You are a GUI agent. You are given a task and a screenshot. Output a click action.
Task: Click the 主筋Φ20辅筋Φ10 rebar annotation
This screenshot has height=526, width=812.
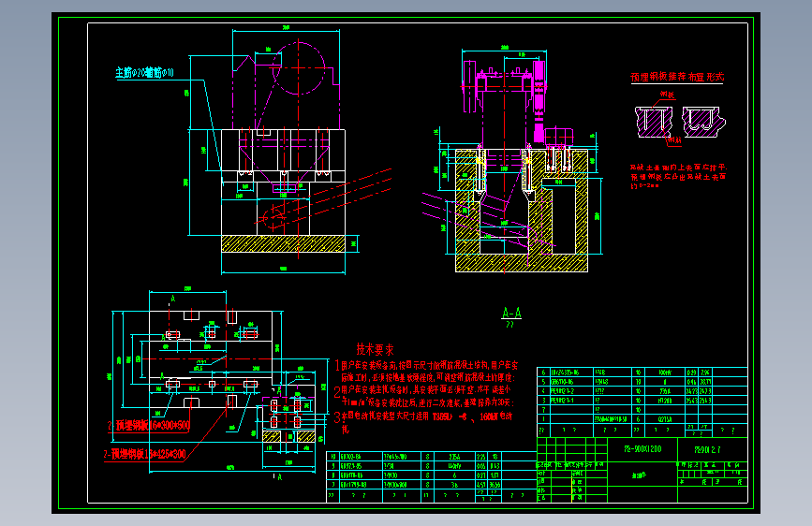144,72
